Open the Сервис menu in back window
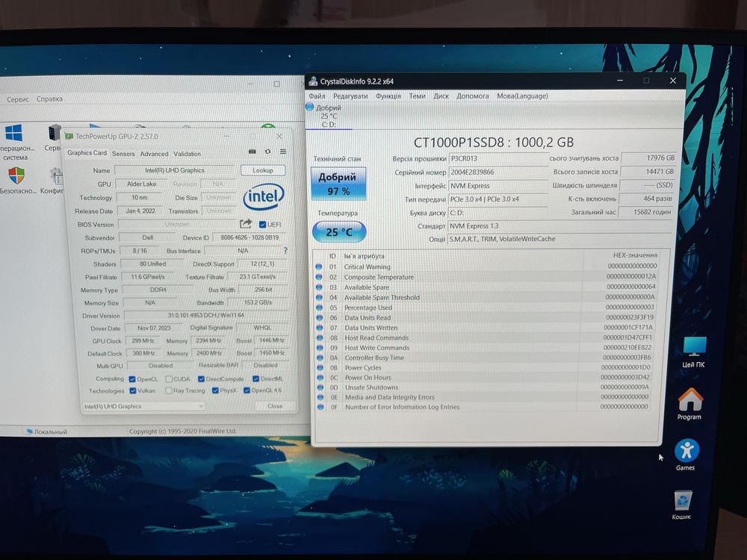Image resolution: width=747 pixels, height=560 pixels. coord(18,99)
